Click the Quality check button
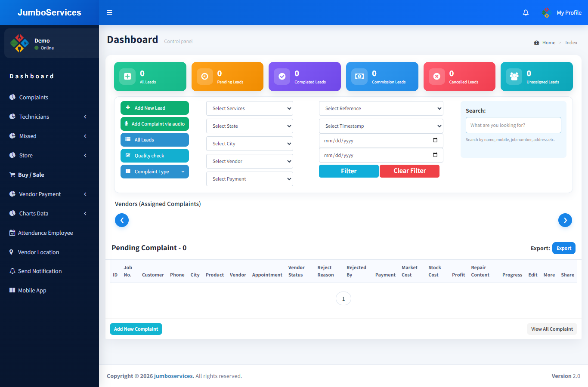Image resolution: width=588 pixels, height=387 pixels. 155,156
